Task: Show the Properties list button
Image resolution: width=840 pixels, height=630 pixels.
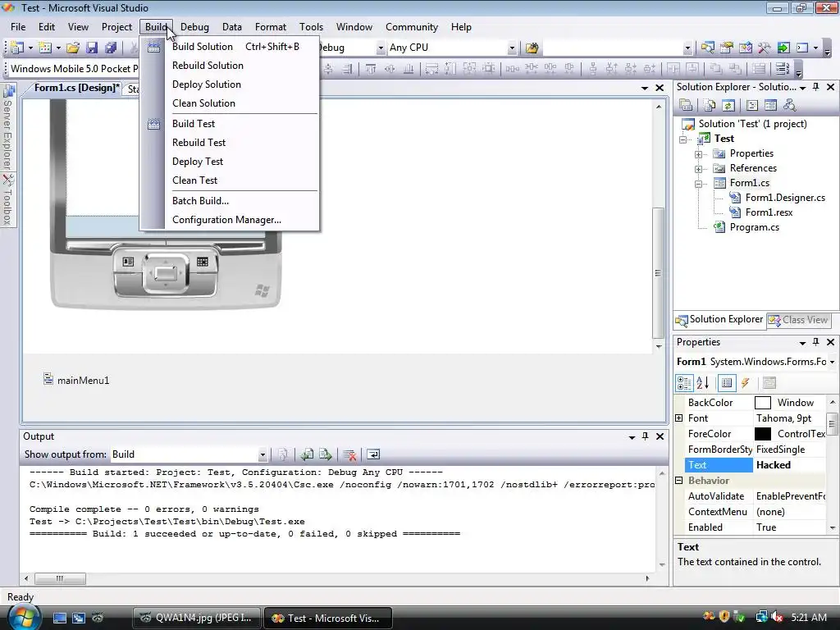Action: (727, 382)
